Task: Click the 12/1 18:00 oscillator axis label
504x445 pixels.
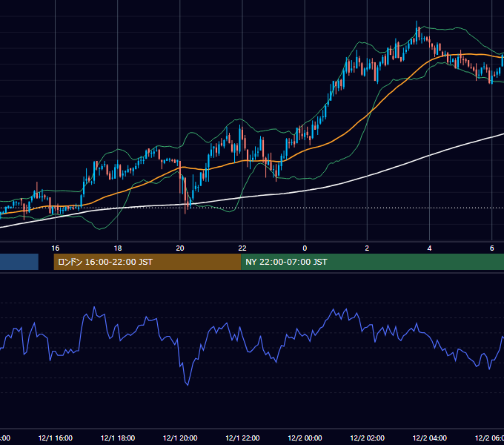Action: [118, 438]
